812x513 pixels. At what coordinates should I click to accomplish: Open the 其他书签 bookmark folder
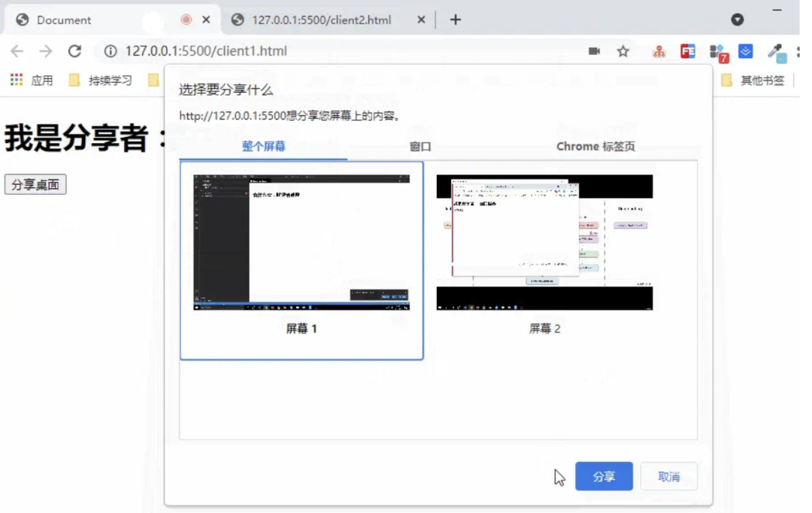point(753,80)
